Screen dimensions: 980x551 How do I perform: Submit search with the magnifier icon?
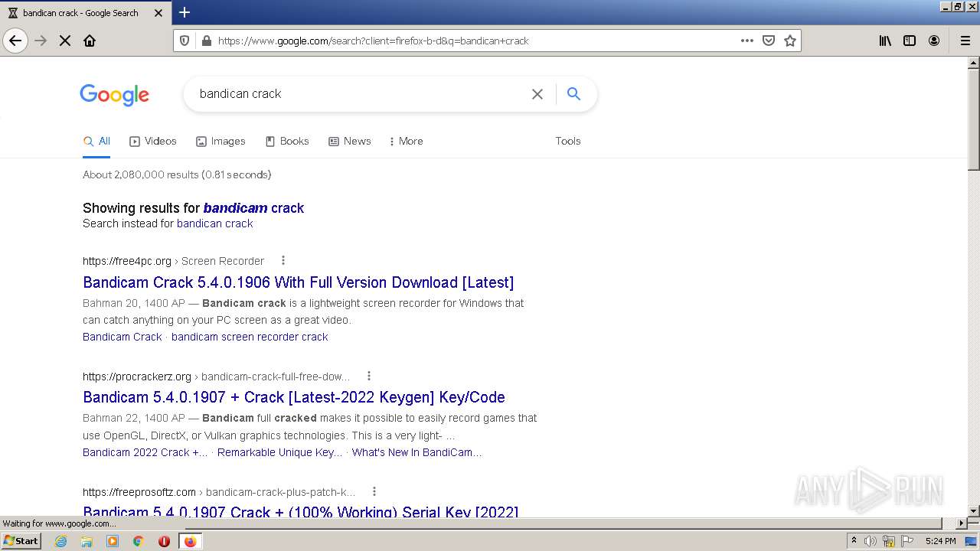tap(573, 93)
